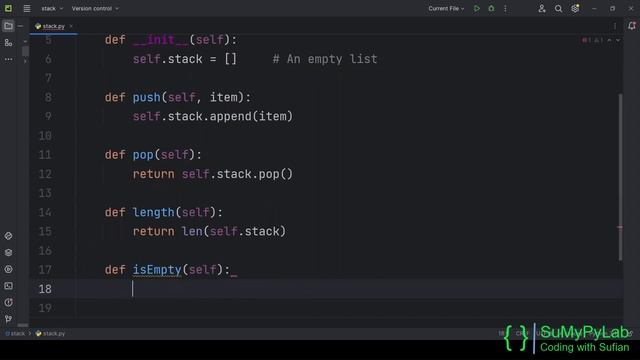Jump to next highlighted error arrow

click(x=618, y=40)
